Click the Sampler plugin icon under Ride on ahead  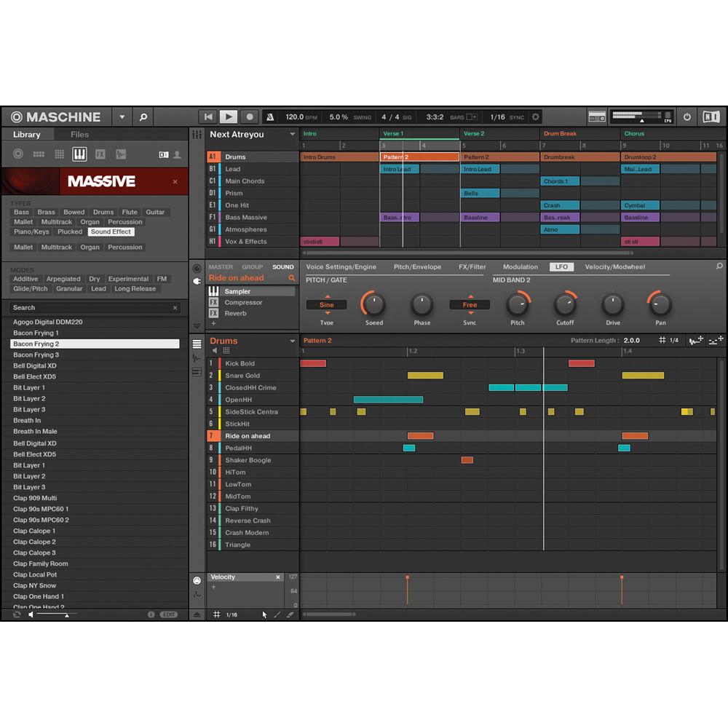pyautogui.click(x=214, y=292)
